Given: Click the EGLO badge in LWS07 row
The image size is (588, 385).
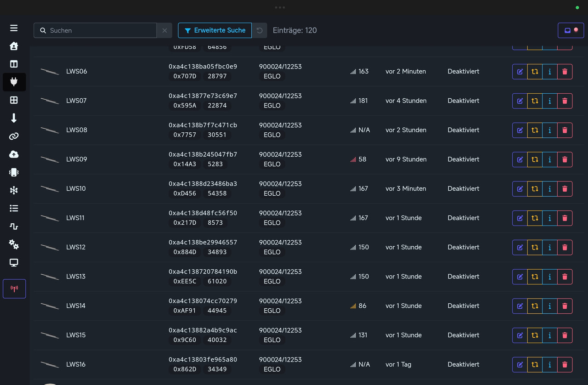Looking at the screenshot, I should click(272, 106).
